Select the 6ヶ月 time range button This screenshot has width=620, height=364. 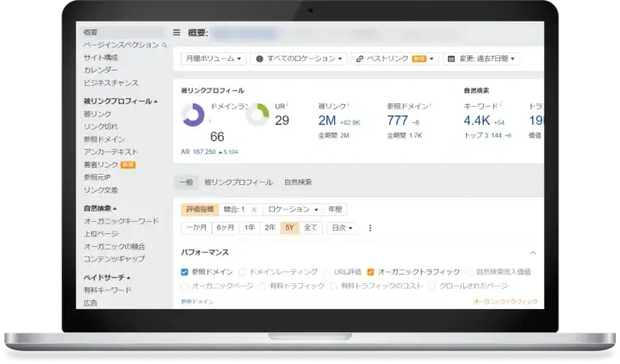pyautogui.click(x=226, y=228)
